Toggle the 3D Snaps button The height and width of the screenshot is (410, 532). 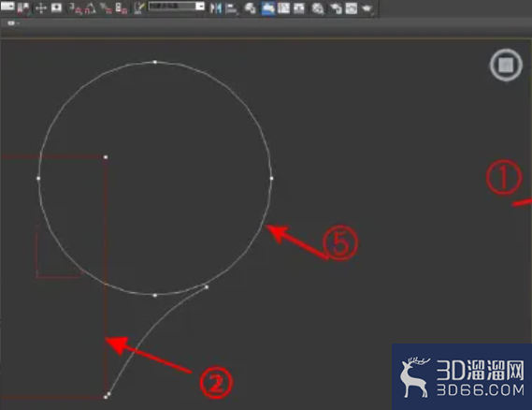(75, 8)
